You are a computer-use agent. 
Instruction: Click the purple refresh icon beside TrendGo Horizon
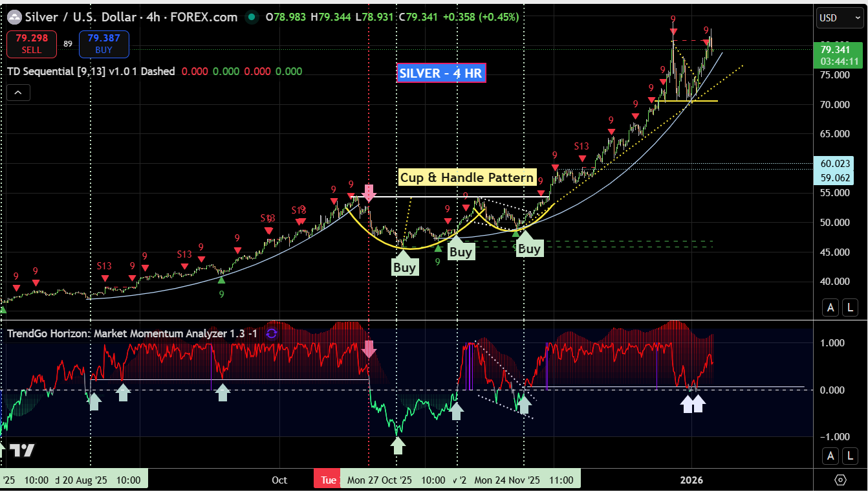pos(272,333)
